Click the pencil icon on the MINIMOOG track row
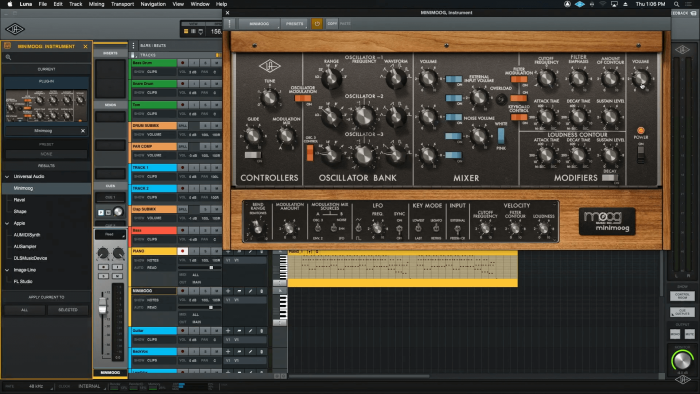Image resolution: width=700 pixels, height=394 pixels. point(250,291)
